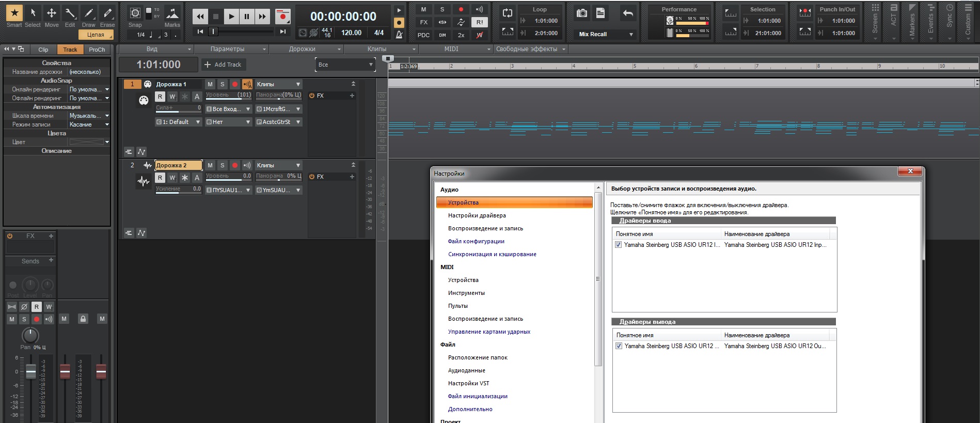This screenshot has width=980, height=423.
Task: Click the Play transport button
Action: click(231, 17)
